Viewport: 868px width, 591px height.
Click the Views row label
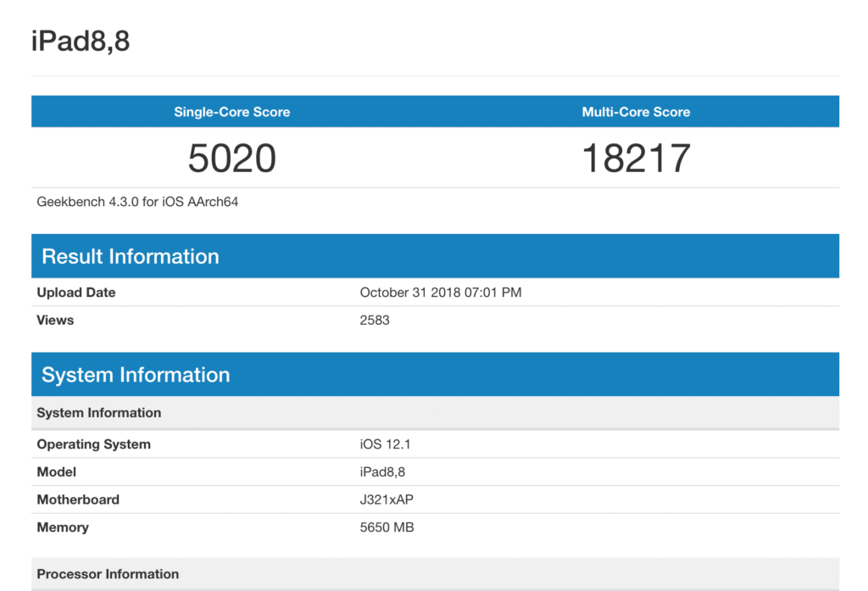pos(55,321)
